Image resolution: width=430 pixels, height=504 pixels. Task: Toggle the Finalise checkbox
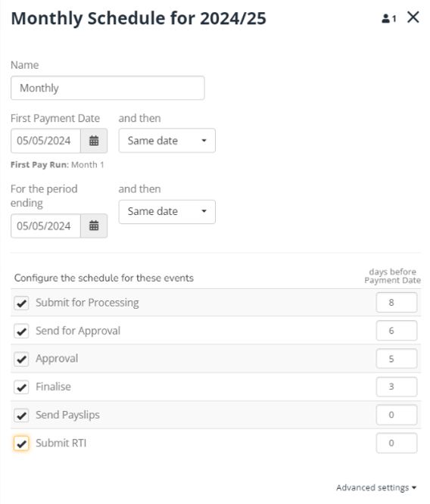[21, 387]
